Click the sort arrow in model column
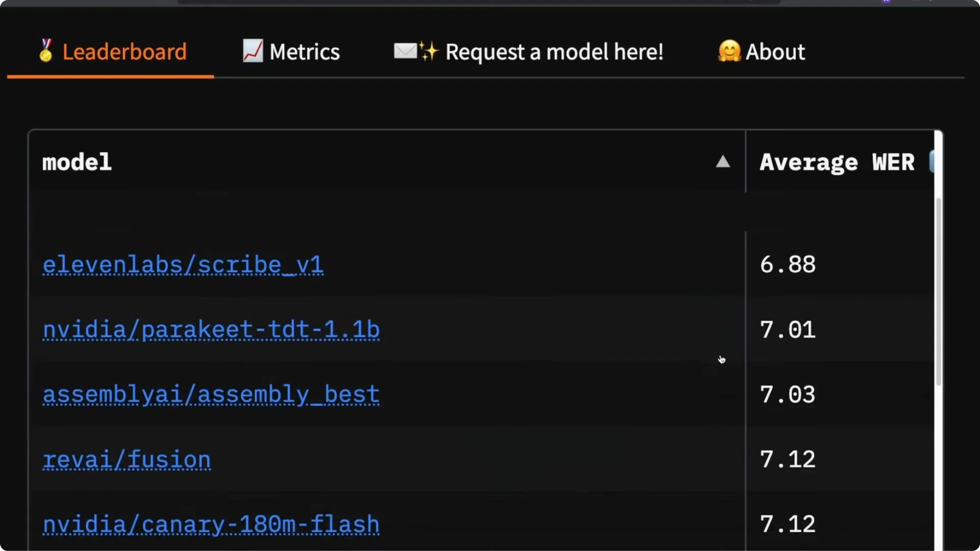 [x=723, y=162]
